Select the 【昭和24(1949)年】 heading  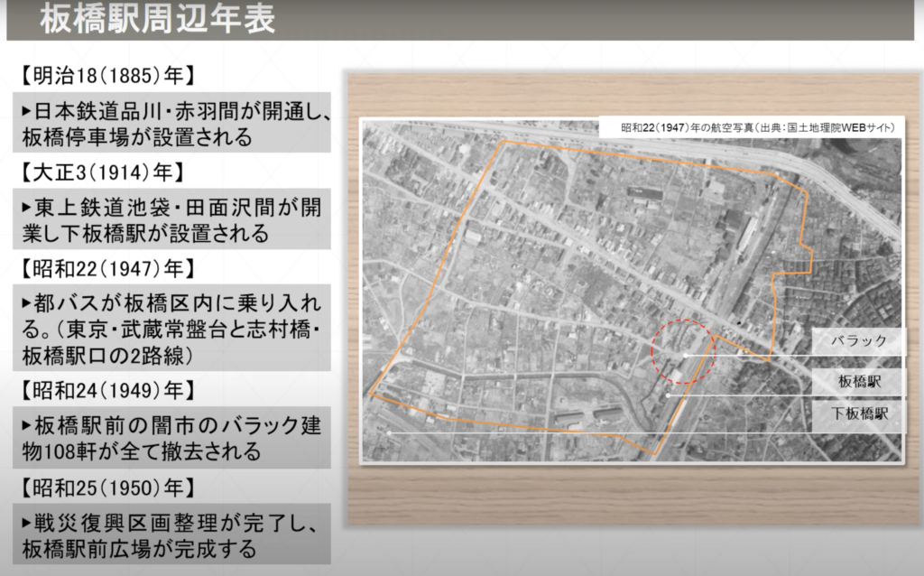click(x=106, y=390)
